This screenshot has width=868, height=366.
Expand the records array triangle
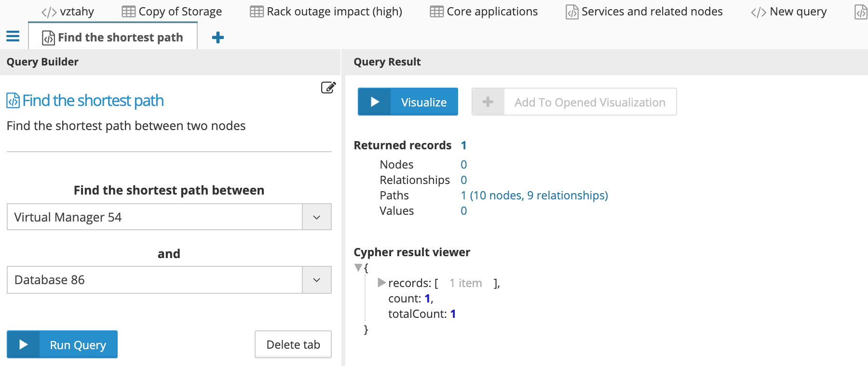[x=381, y=282]
